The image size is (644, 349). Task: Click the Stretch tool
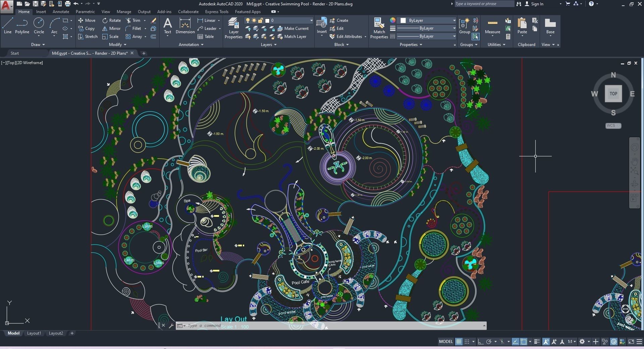coord(88,37)
